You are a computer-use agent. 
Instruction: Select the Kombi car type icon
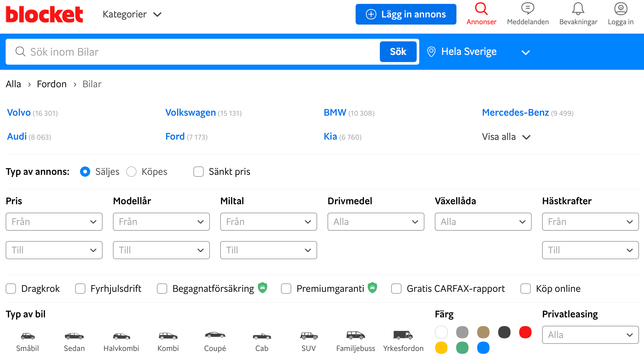168,336
